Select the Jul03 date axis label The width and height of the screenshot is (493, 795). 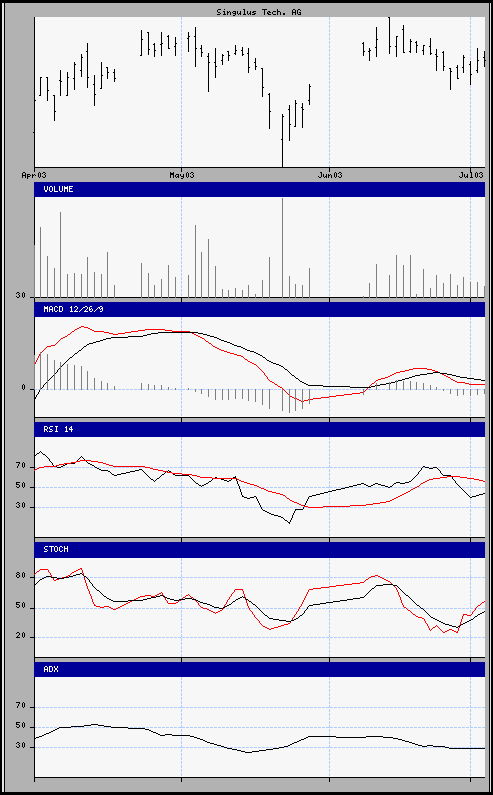pyautogui.click(x=470, y=175)
